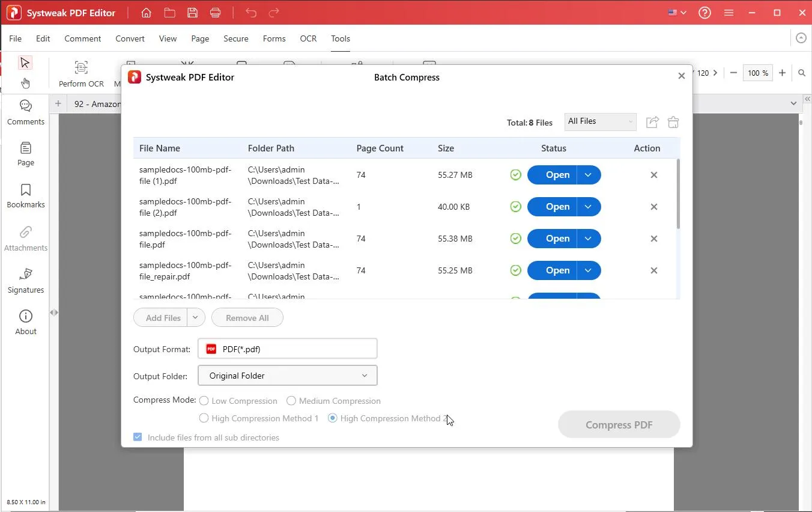Image resolution: width=812 pixels, height=512 pixels.
Task: Click the clear-list box icon in dialog
Action: coord(673,122)
